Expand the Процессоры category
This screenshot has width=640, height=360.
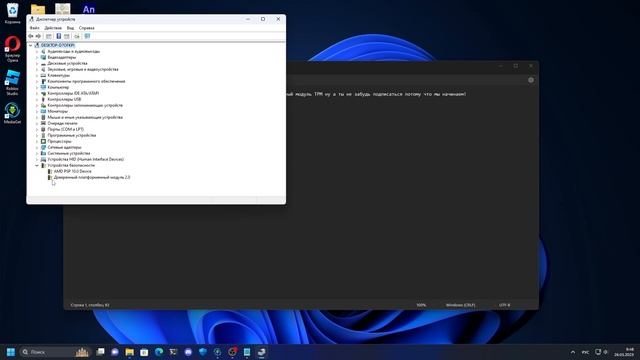pos(37,141)
